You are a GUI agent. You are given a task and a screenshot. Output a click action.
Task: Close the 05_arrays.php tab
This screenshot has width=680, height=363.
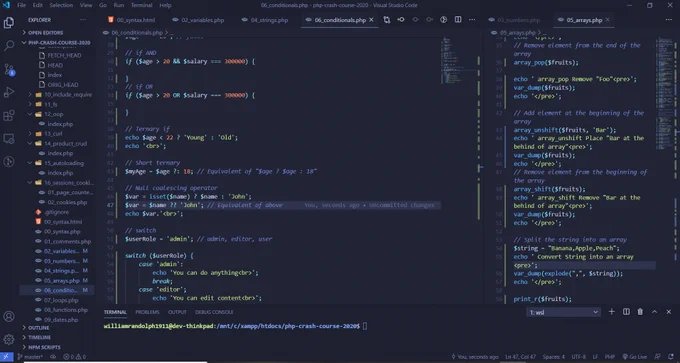coord(608,20)
